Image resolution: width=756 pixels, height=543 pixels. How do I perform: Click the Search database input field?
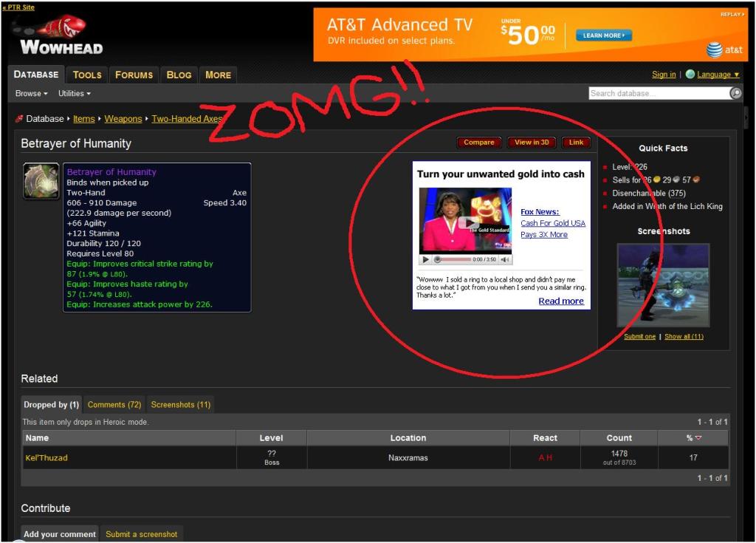pyautogui.click(x=659, y=93)
